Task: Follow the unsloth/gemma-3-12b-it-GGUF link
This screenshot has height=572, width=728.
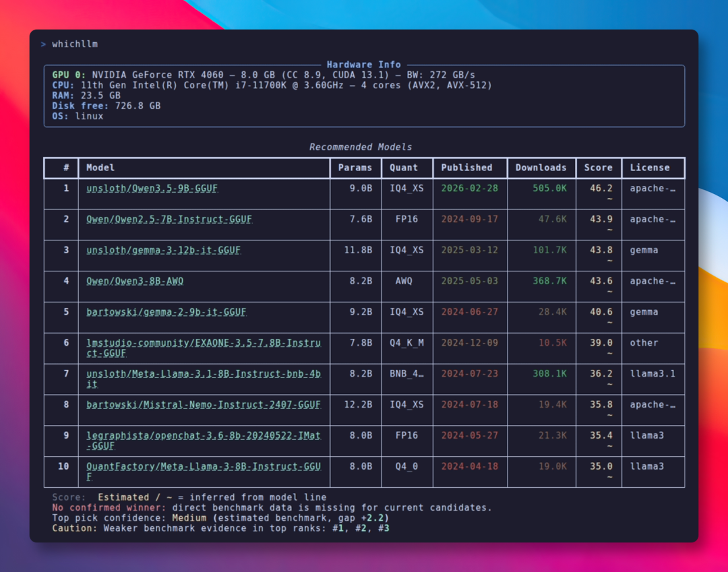Action: (163, 250)
